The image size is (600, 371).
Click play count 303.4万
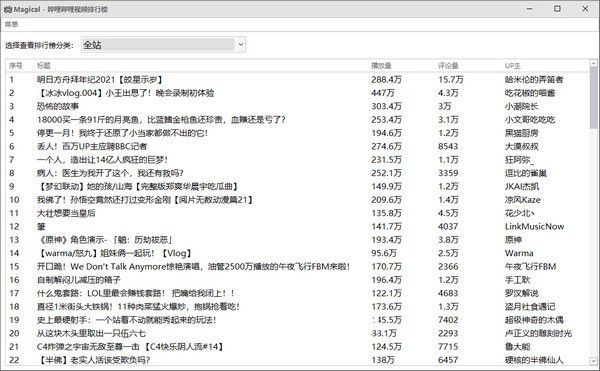coord(386,106)
